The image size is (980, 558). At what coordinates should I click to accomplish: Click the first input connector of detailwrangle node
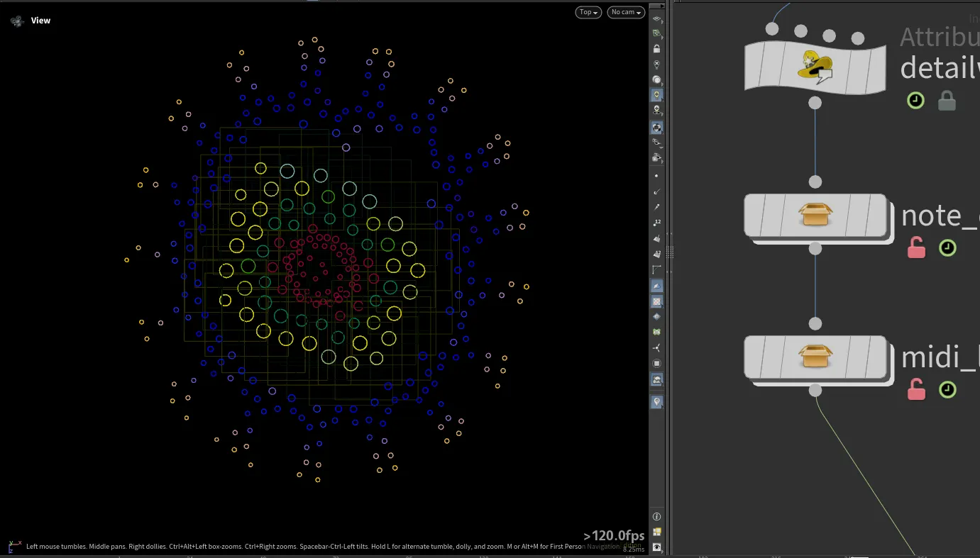coord(772,29)
